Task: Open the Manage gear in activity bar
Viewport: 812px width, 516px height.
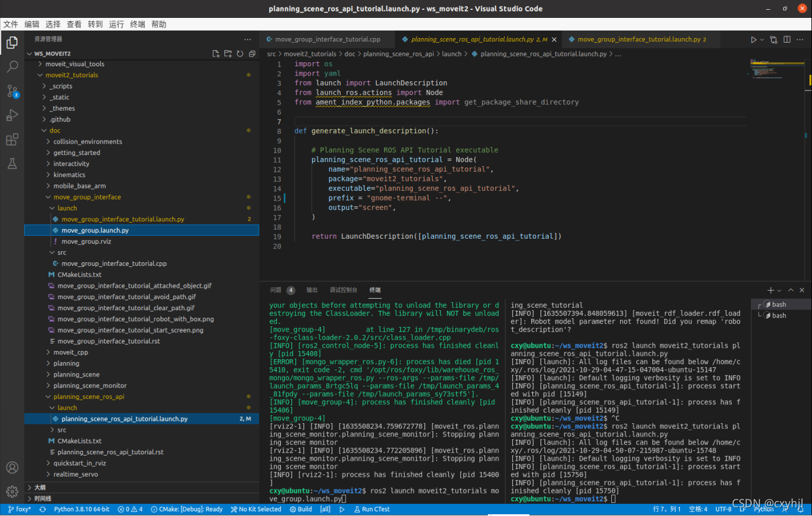Action: click(12, 492)
